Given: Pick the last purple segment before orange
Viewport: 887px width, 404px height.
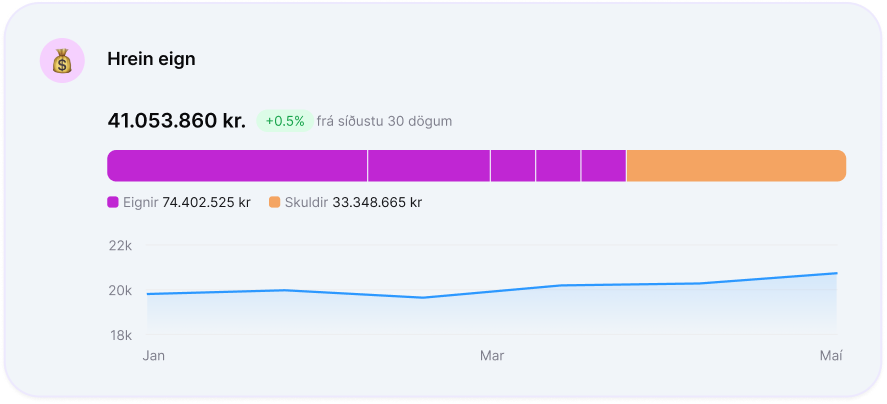Looking at the screenshot, I should click(603, 166).
